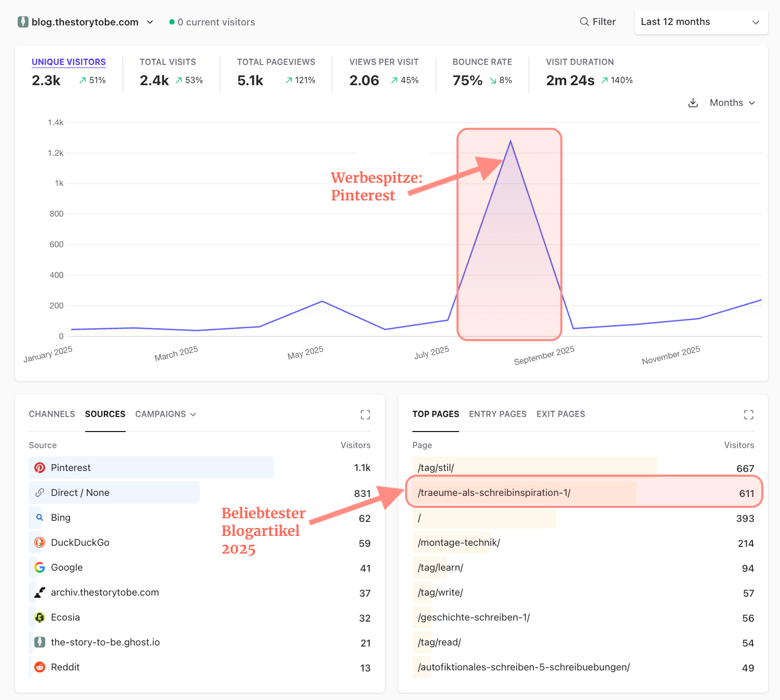Switch to the Entry Pages tab
The width and height of the screenshot is (780, 700).
[497, 414]
